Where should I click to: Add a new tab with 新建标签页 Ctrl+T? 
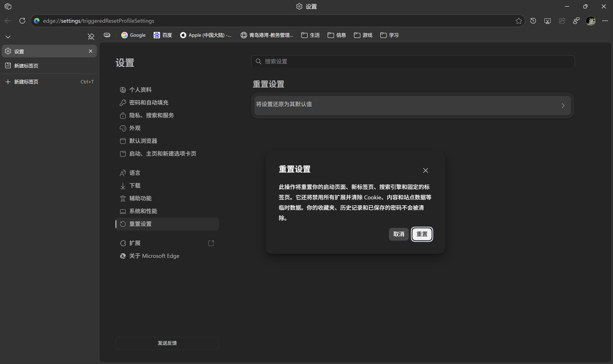[49, 82]
